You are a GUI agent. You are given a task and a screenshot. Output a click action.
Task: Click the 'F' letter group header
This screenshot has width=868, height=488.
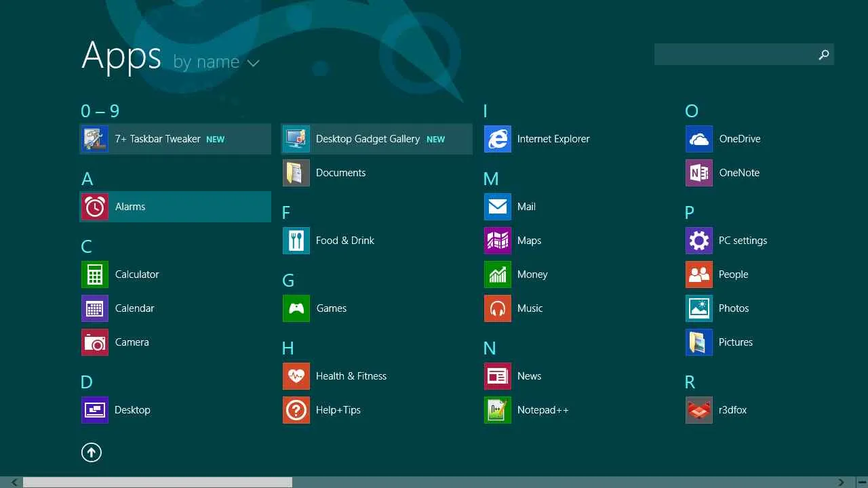(x=286, y=213)
